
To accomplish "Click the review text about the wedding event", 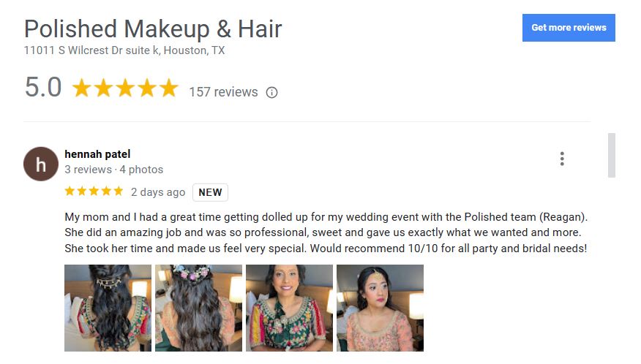I will [x=326, y=232].
